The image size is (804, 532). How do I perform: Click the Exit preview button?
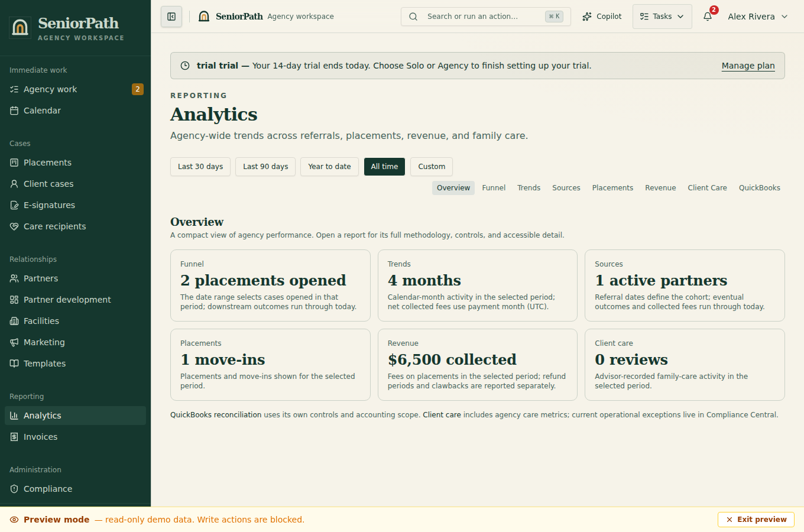pyautogui.click(x=756, y=520)
